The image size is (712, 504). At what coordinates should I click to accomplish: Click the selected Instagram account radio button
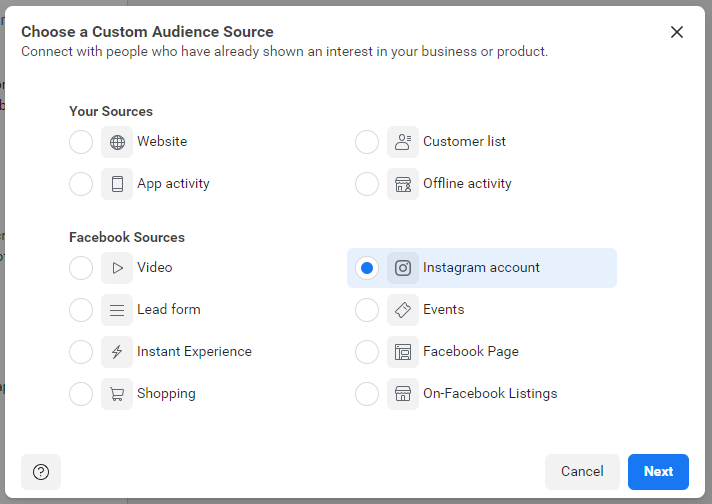tap(367, 268)
